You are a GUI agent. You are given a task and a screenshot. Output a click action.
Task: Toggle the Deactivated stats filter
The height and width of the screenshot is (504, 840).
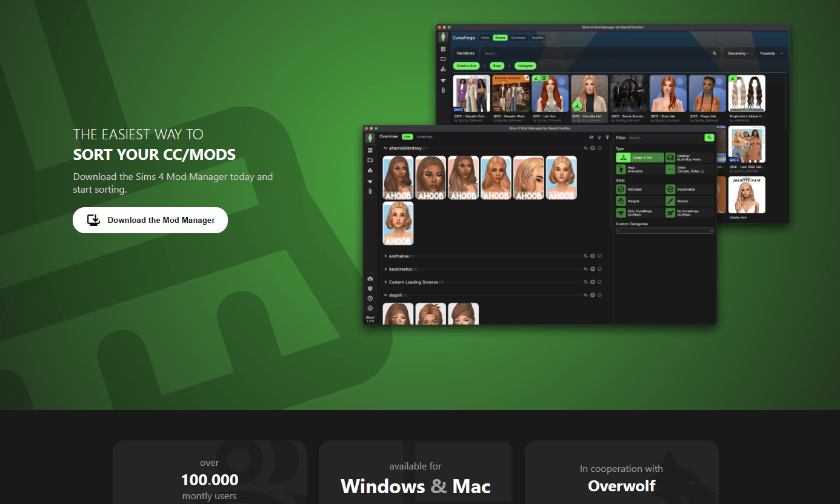(689, 189)
